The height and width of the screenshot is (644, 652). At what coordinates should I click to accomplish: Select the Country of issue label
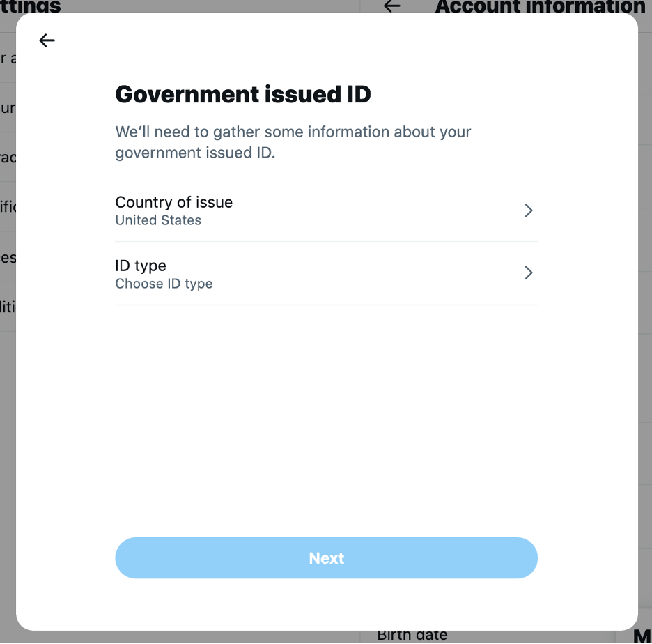tap(174, 202)
